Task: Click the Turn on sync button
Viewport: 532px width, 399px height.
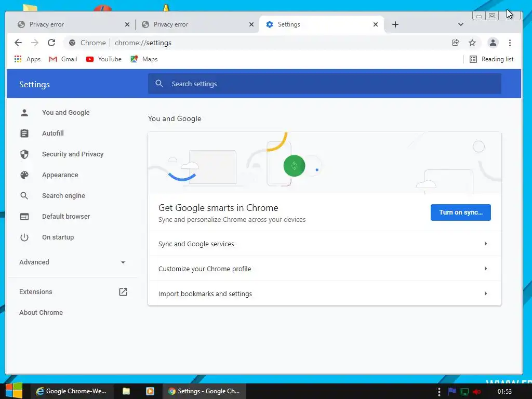Action: pos(460,212)
